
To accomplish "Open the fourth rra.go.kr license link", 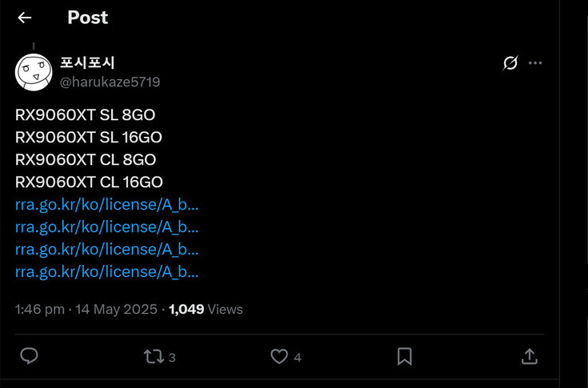I will (107, 272).
